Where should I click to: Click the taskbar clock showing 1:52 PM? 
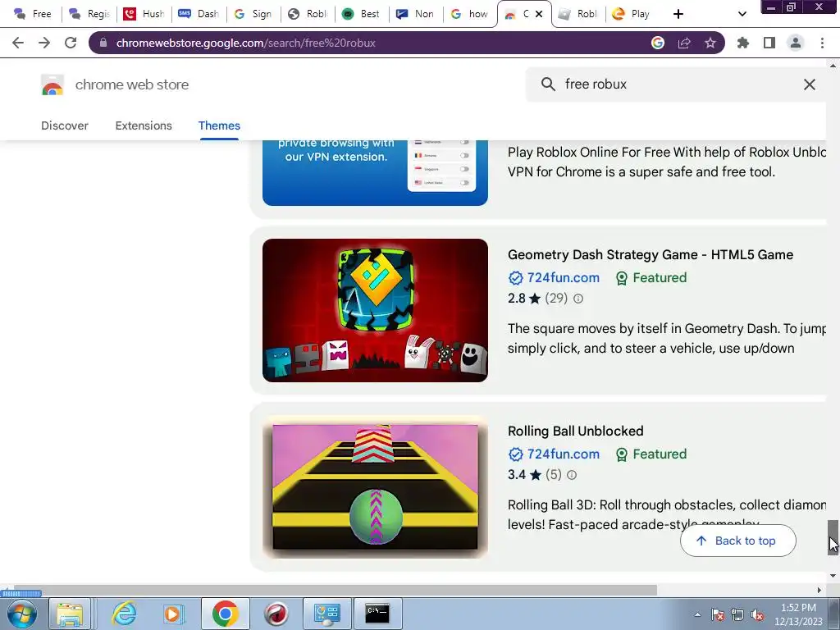point(798,614)
